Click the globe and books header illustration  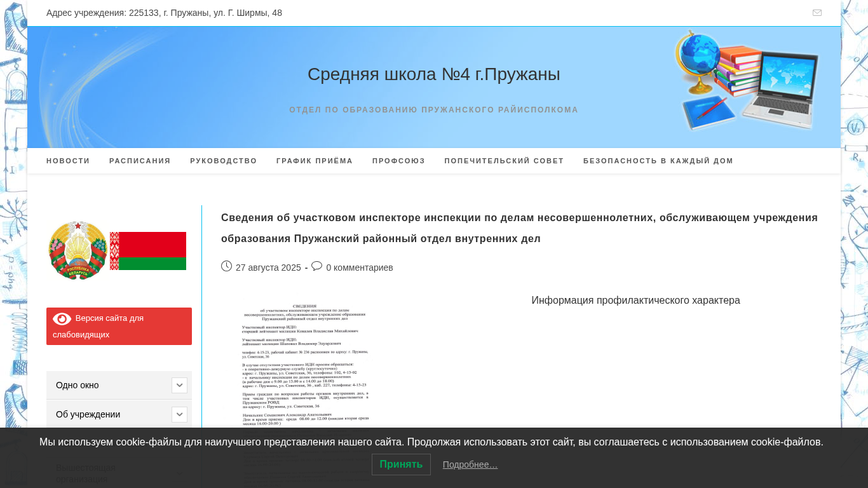pyautogui.click(x=747, y=80)
